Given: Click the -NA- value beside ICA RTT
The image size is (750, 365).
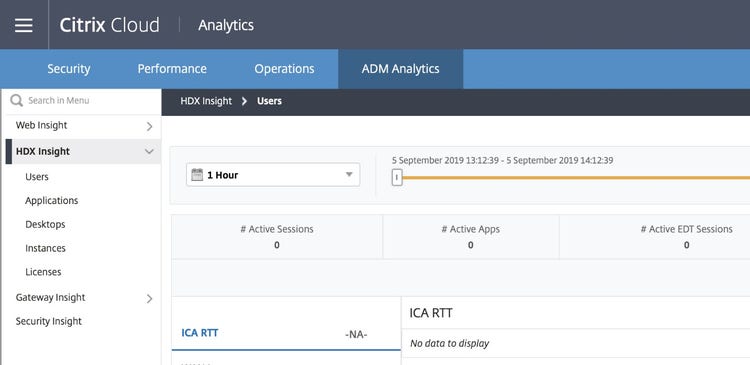Looking at the screenshot, I should point(356,334).
